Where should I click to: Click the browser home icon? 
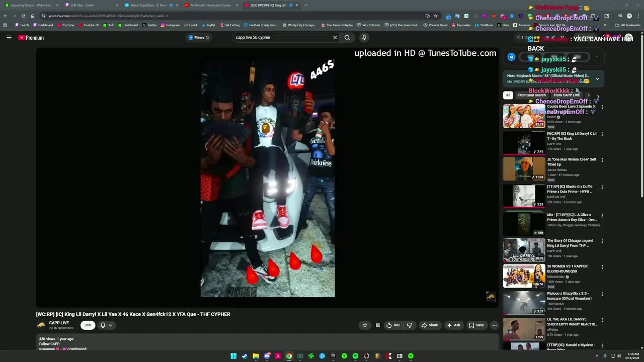click(33, 16)
